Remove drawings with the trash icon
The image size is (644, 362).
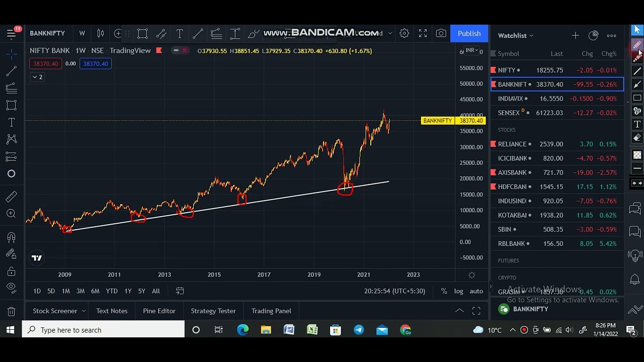click(x=11, y=311)
